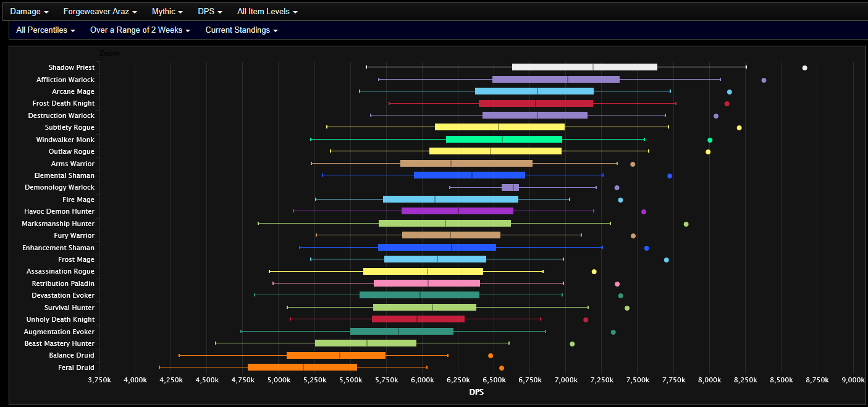
Task: Click the teal Augmentation Evoker box bar
Action: coord(402,332)
